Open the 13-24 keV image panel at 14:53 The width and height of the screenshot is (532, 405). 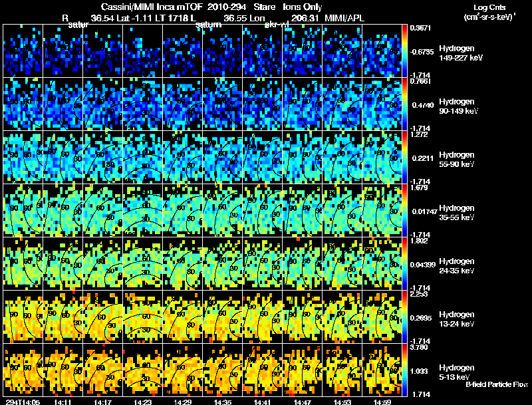[342, 317]
